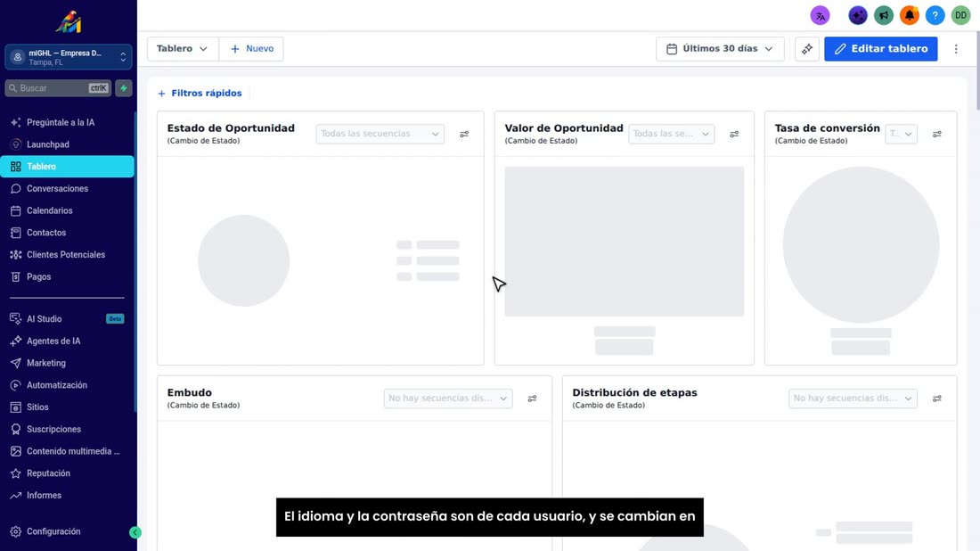Collapse the sidebar with green arrow button
This screenshot has height=551, width=980.
pos(135,532)
